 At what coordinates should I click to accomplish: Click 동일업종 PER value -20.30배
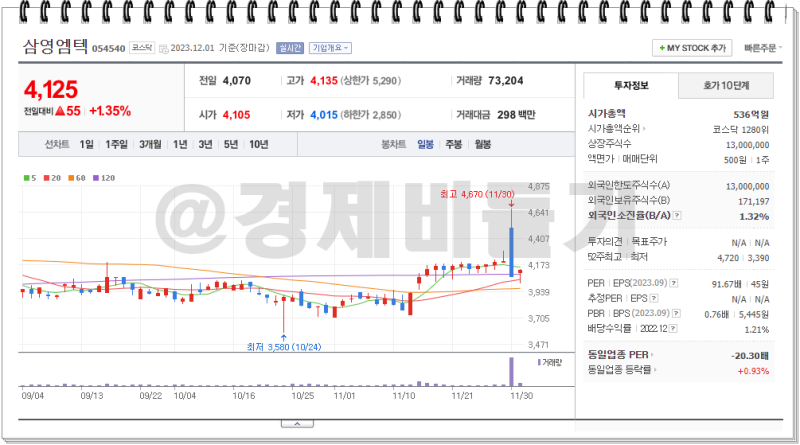[x=749, y=356]
